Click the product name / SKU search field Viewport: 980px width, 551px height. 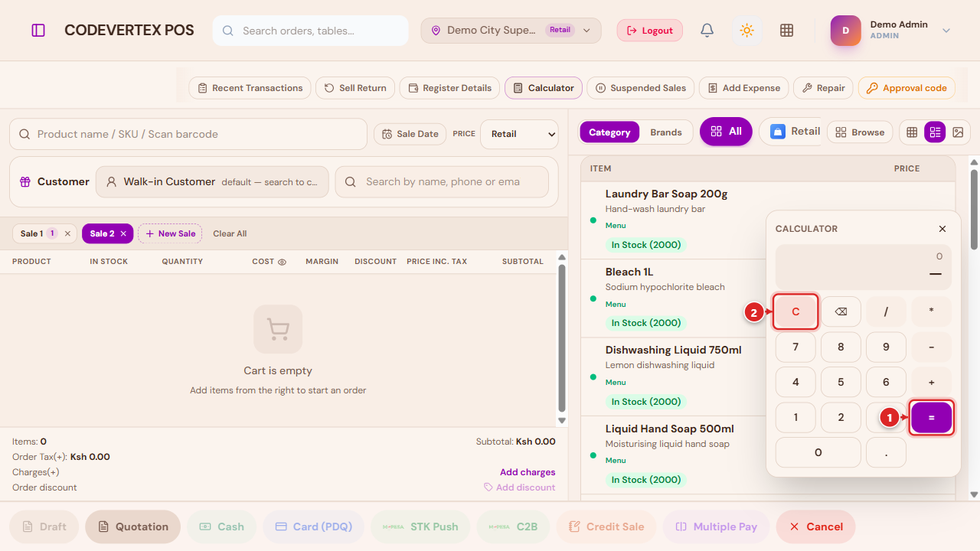188,134
